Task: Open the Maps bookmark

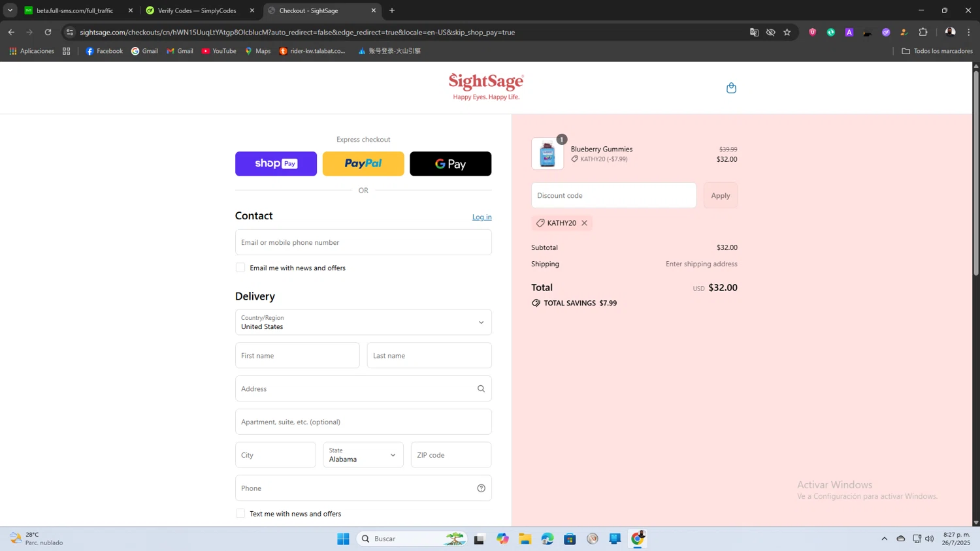Action: (257, 51)
